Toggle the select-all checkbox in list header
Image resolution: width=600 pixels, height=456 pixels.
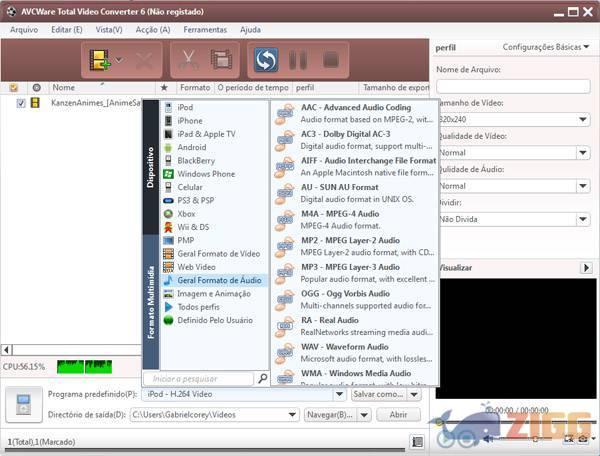point(14,87)
